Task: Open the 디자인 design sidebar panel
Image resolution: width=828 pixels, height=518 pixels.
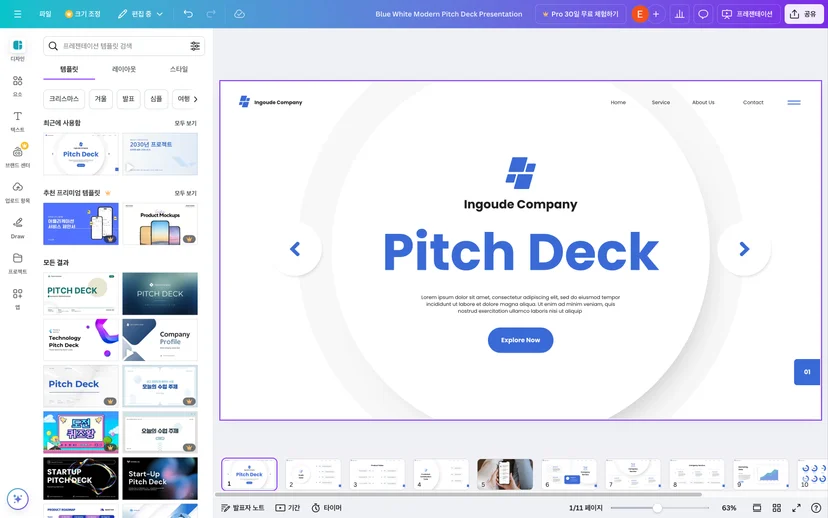Action: (x=17, y=51)
